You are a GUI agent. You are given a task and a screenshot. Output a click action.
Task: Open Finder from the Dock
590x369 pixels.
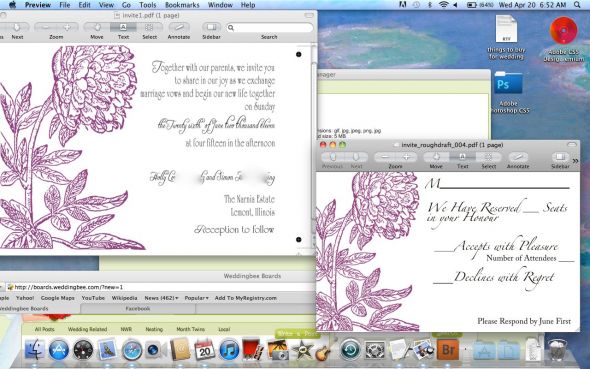pos(35,349)
